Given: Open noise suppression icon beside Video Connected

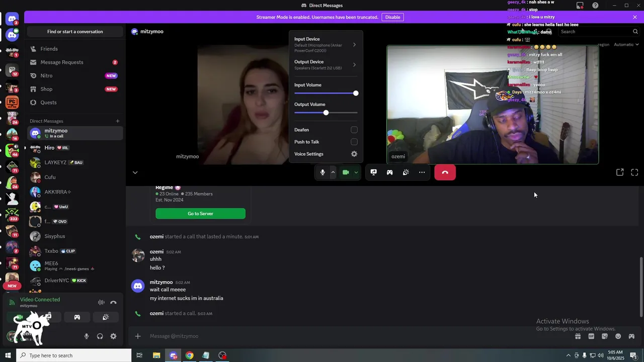Looking at the screenshot, I should tap(101, 302).
